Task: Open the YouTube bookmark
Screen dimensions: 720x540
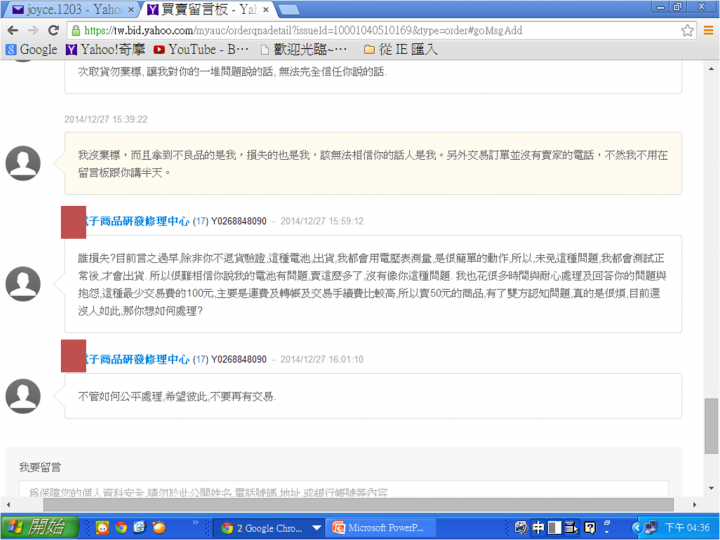Action: 201,49
